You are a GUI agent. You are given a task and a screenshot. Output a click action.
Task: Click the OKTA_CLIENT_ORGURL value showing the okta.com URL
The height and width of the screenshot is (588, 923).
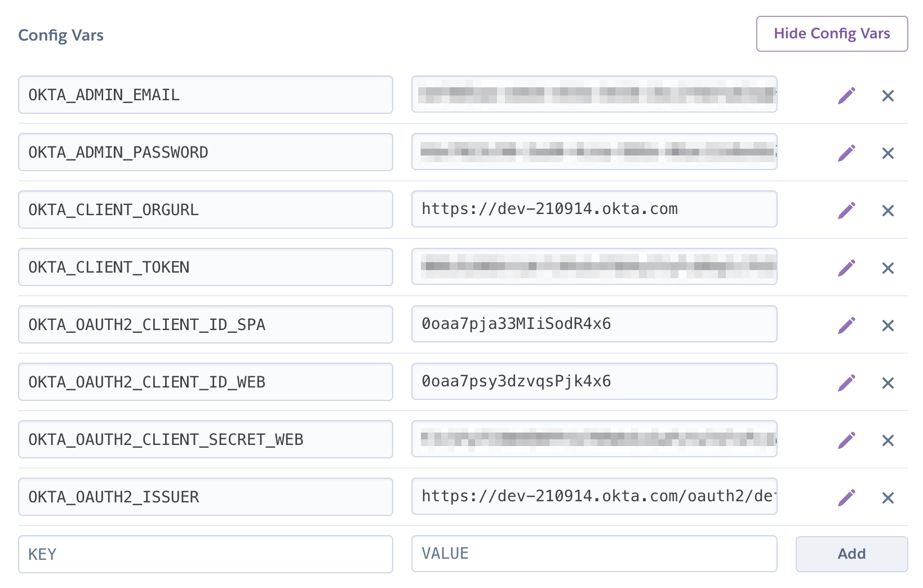coord(594,209)
